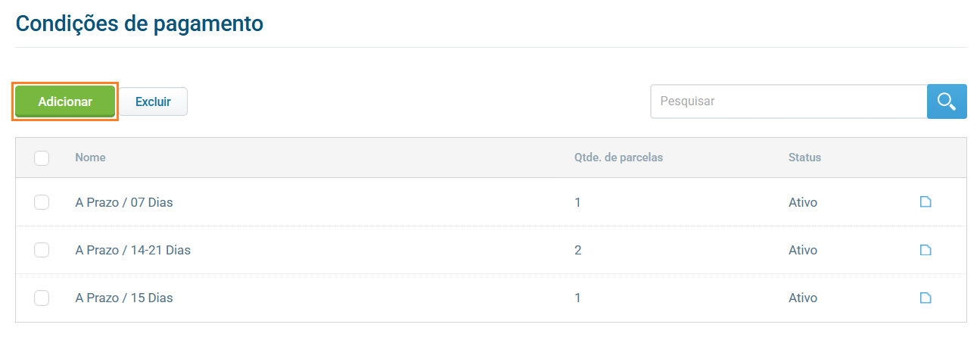Toggle the select-all checkbox in table header

42,158
